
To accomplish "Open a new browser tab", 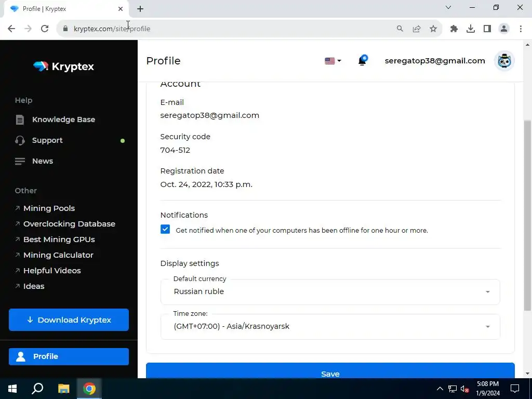I will (140, 9).
